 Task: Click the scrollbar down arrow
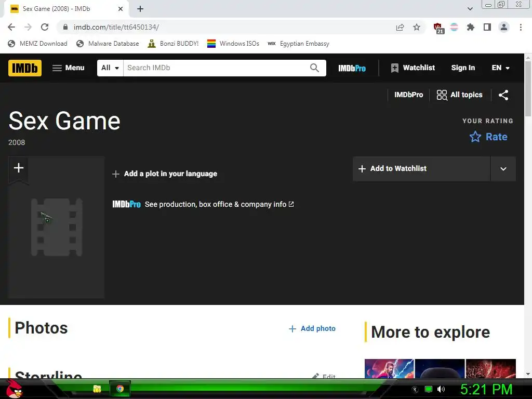pyautogui.click(x=528, y=374)
